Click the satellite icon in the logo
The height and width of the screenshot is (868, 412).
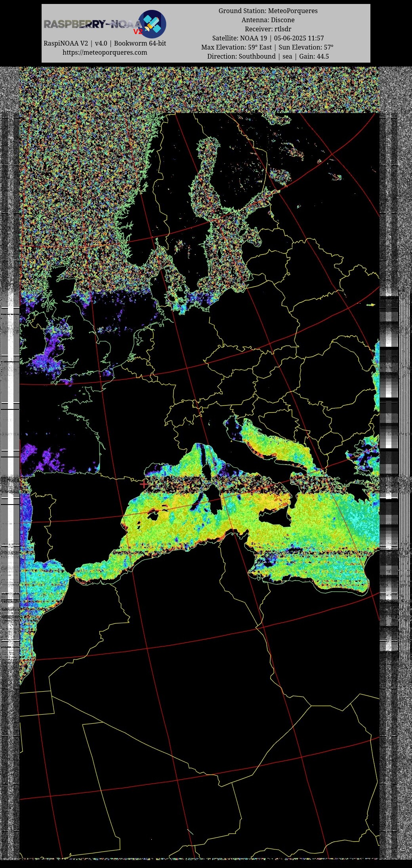click(152, 24)
